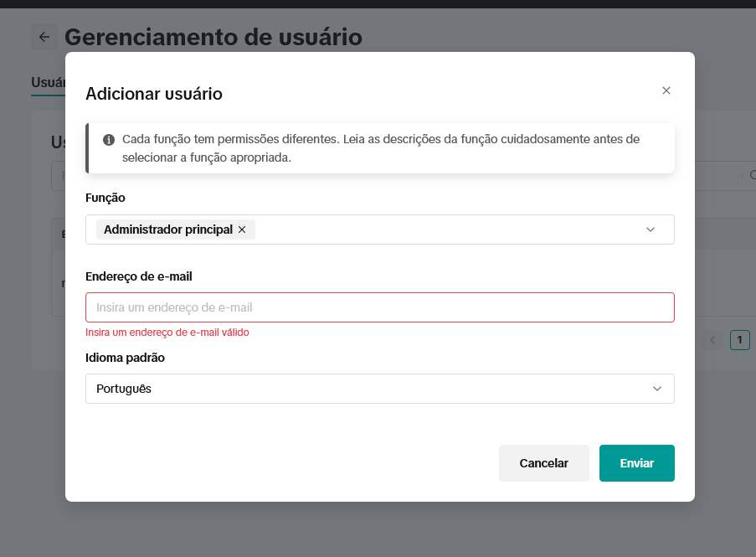The height and width of the screenshot is (557, 756).
Task: Click the invalid e-mail error message
Action: point(167,333)
